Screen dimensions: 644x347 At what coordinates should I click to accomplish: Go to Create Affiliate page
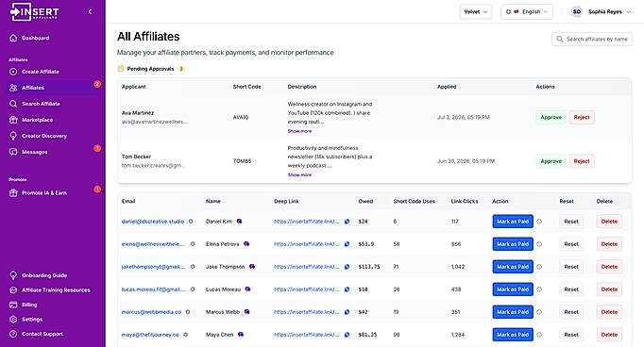tap(53, 72)
